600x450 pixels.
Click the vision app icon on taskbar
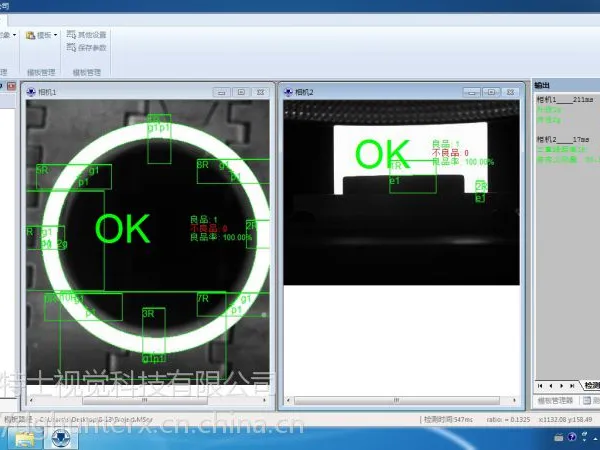coord(61,439)
